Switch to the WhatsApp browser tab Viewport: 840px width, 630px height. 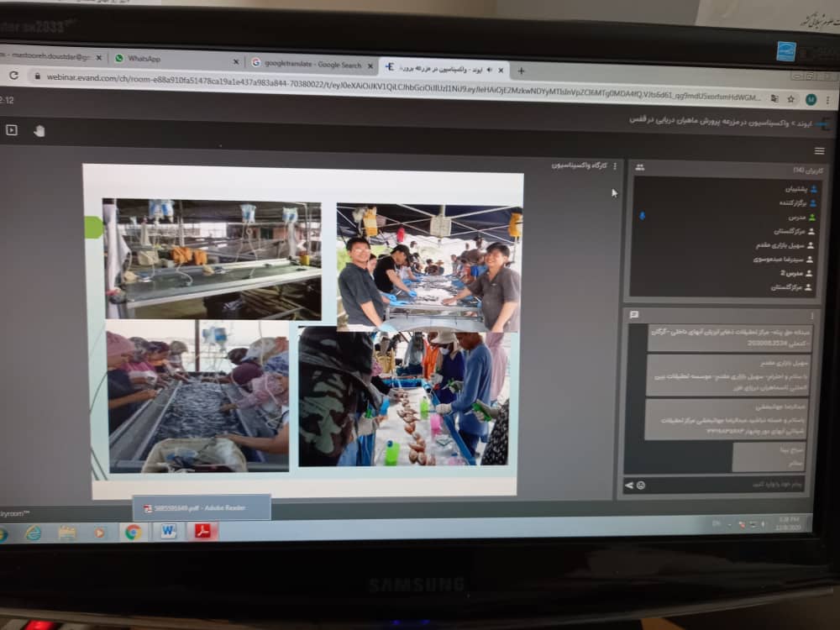tap(176, 59)
